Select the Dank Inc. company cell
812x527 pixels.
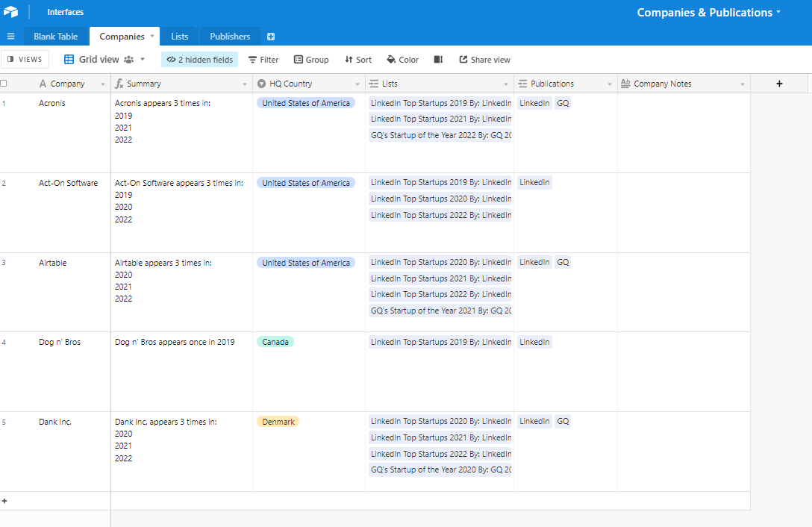[55, 452]
